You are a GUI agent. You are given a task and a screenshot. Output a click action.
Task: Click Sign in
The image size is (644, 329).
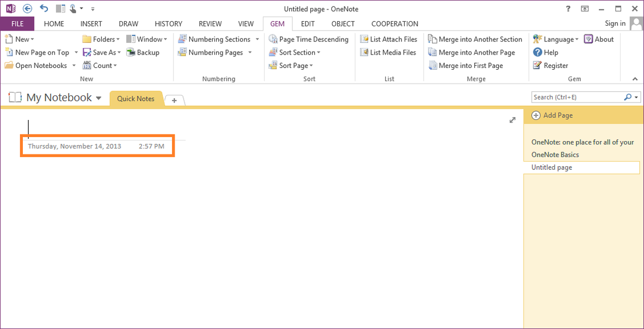(615, 23)
